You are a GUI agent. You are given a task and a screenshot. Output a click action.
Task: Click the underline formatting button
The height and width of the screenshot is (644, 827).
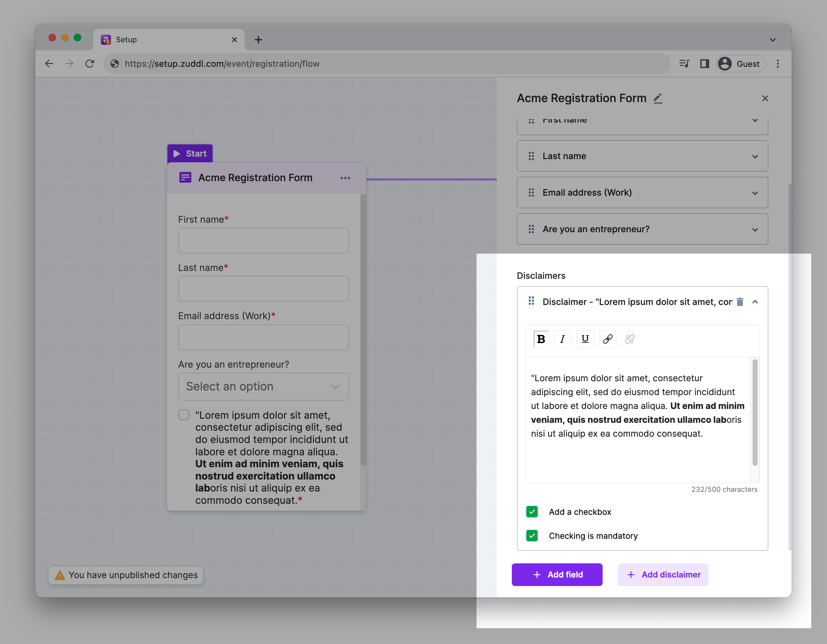click(585, 339)
